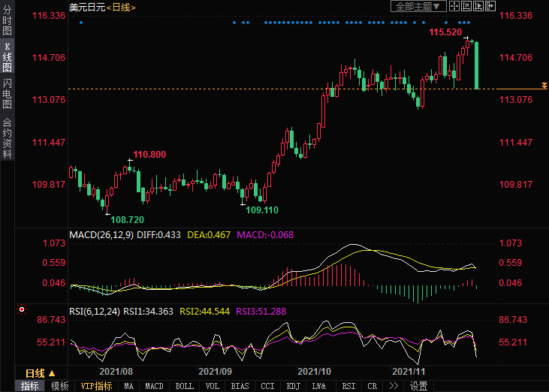This screenshot has width=549, height=392.
Task: Click the 115.520 high price marker
Action: [445, 32]
